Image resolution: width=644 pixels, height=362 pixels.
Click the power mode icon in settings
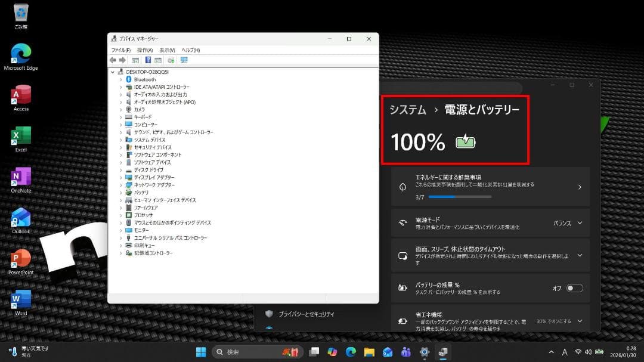402,222
